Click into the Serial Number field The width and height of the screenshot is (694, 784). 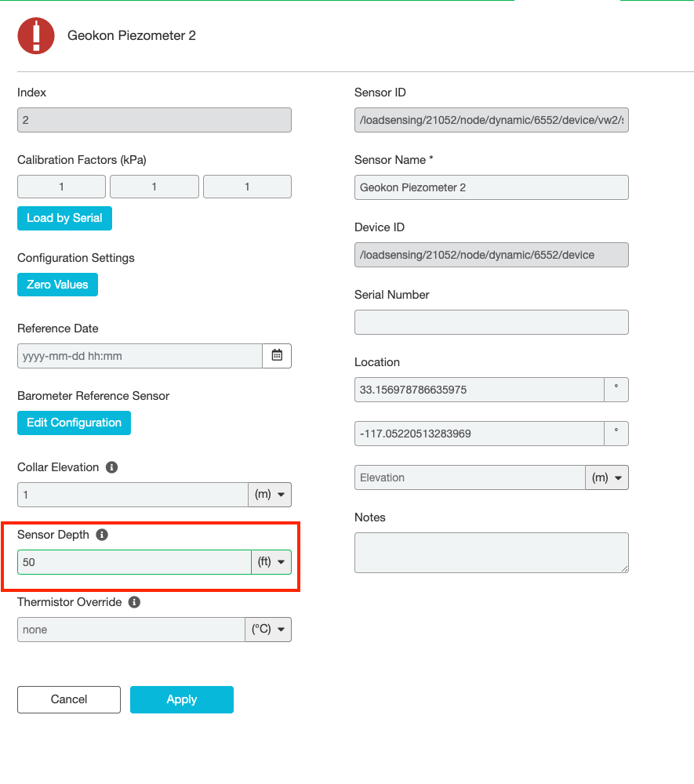(492, 322)
